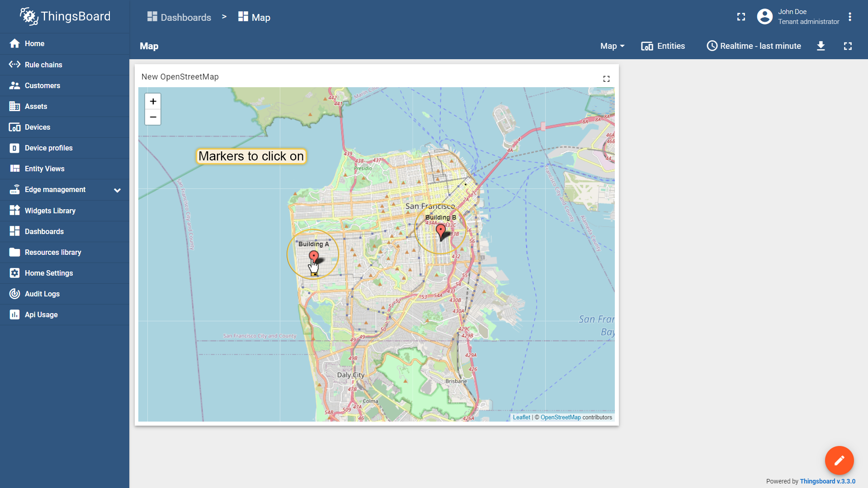868x488 pixels.
Task: Open the Realtime - last minute timewindow
Action: click(754, 46)
